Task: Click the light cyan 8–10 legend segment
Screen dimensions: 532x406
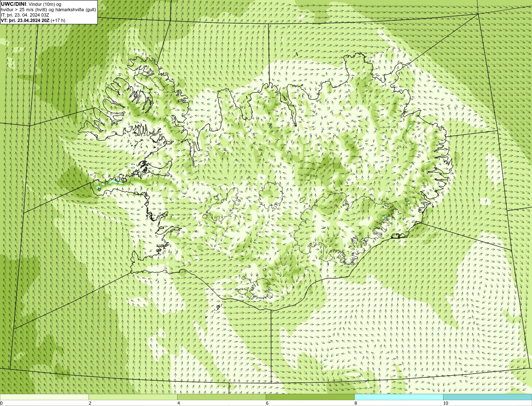Action: click(x=399, y=397)
